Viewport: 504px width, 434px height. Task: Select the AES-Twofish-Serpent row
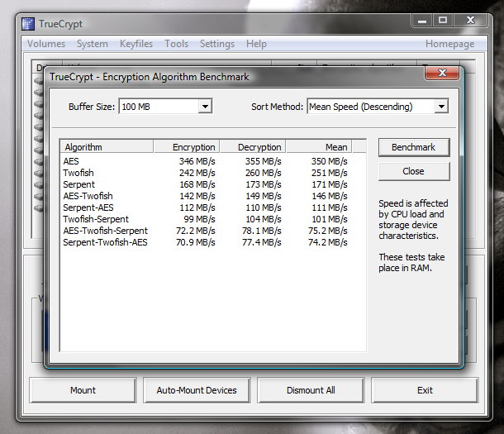click(213, 231)
